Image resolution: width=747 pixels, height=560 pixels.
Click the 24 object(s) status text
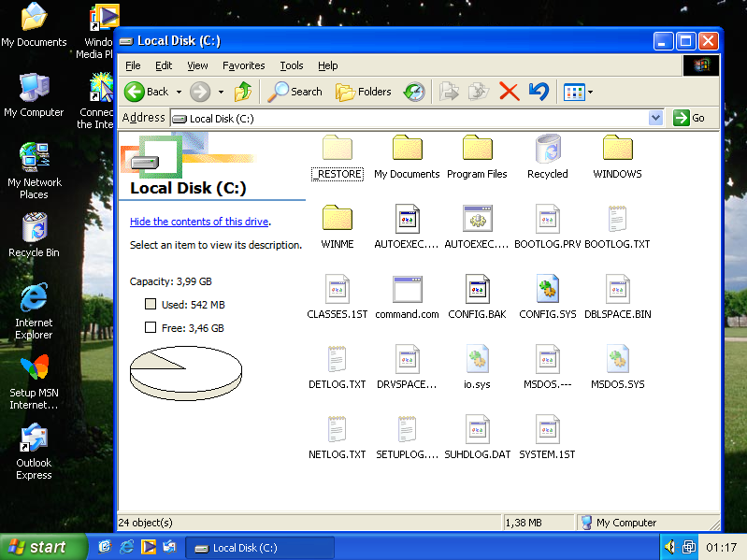pos(145,523)
